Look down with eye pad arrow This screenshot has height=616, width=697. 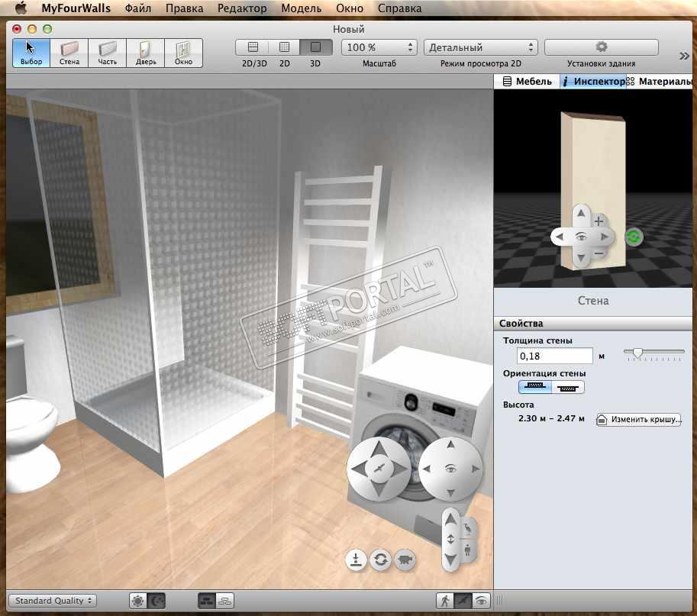coord(450,492)
